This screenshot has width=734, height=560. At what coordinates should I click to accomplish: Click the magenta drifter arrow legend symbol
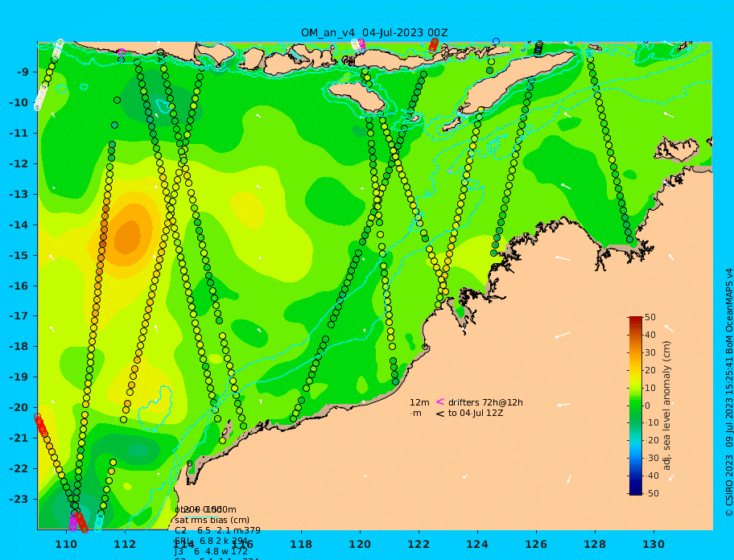[440, 401]
